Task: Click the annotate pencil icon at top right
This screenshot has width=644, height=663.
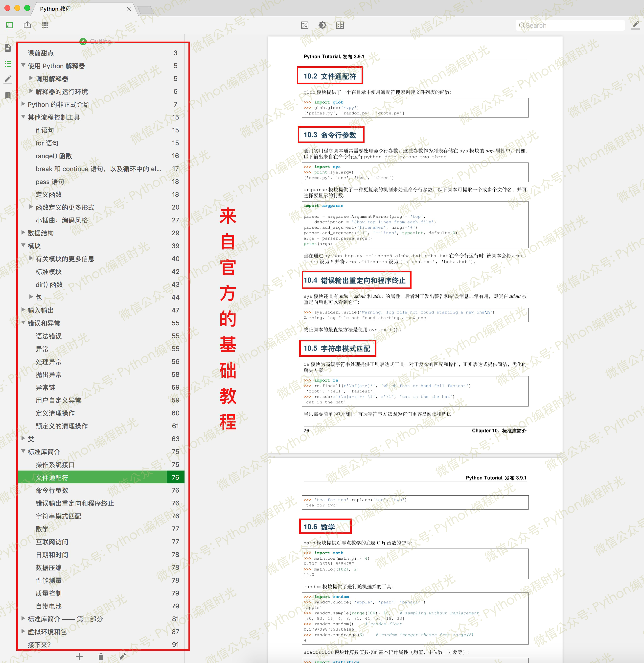Action: [x=635, y=25]
